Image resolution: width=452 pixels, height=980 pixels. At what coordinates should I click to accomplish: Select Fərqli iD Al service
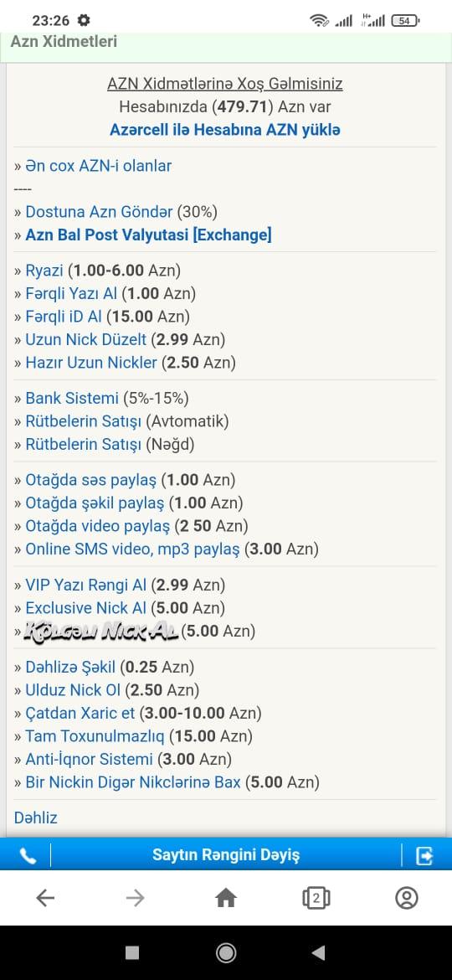click(x=64, y=317)
